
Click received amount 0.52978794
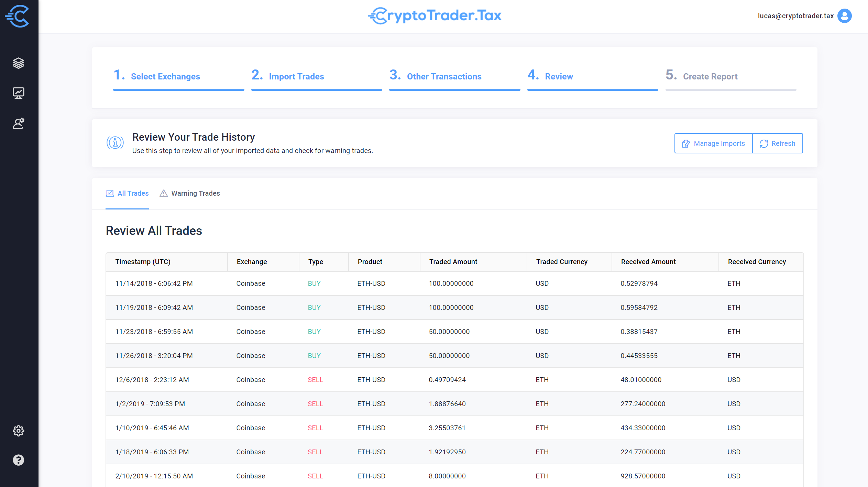click(x=639, y=283)
